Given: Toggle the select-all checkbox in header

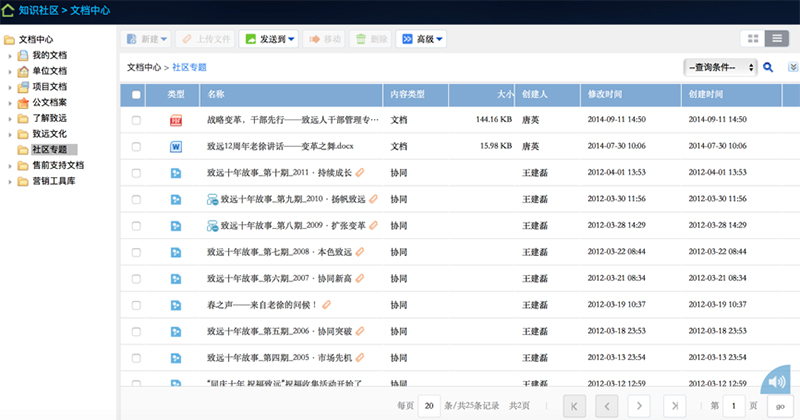Looking at the screenshot, I should pos(136,95).
